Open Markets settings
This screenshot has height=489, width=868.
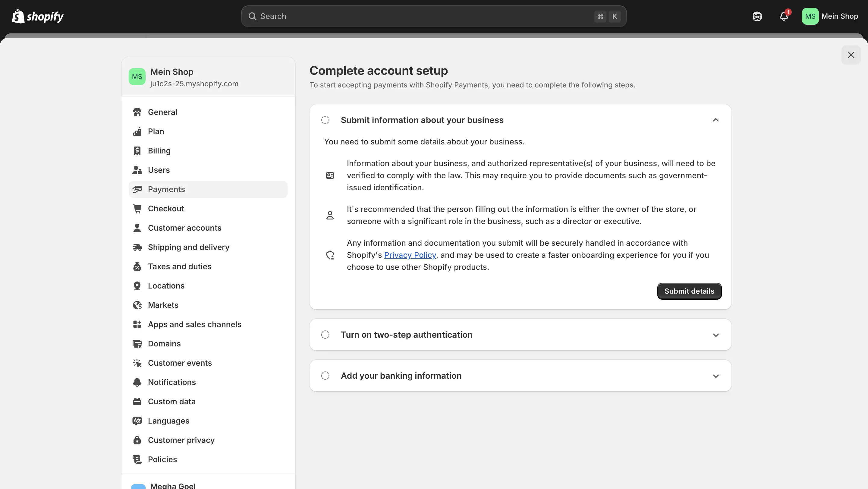(x=208, y=305)
